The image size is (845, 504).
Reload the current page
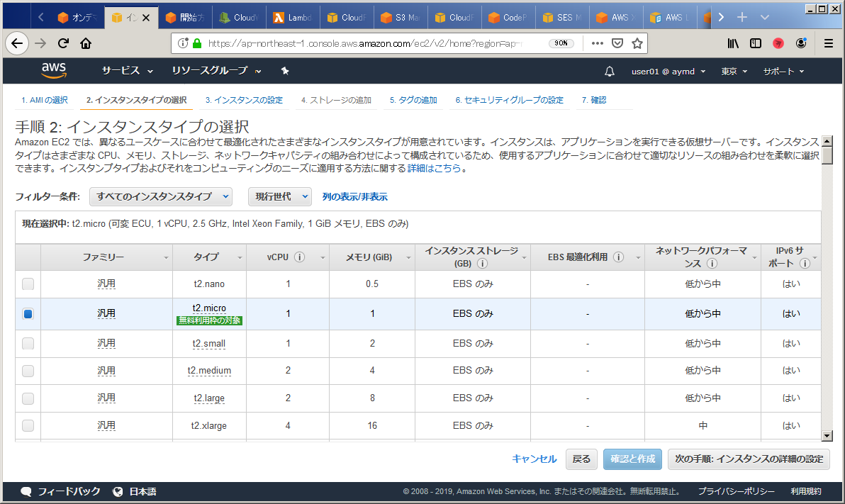click(x=64, y=44)
